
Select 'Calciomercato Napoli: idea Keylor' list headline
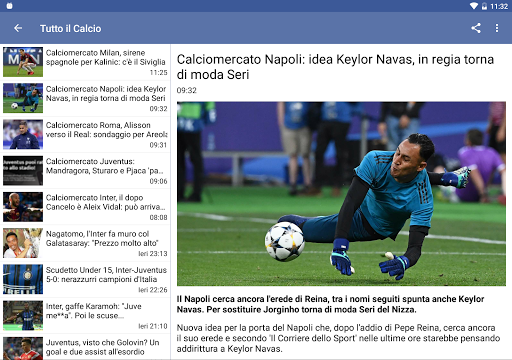click(106, 94)
